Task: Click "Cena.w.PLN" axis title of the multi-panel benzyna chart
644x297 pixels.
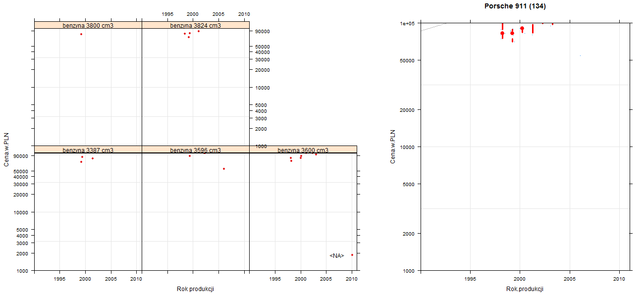Action: [7, 149]
